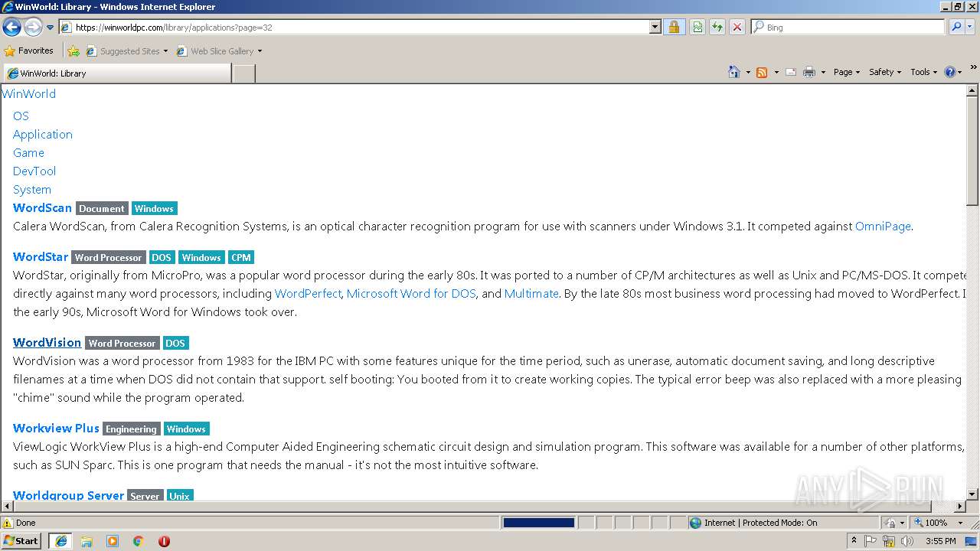Viewport: 980px width, 551px height.
Task: Launch Google Chrome from taskbar
Action: (139, 541)
